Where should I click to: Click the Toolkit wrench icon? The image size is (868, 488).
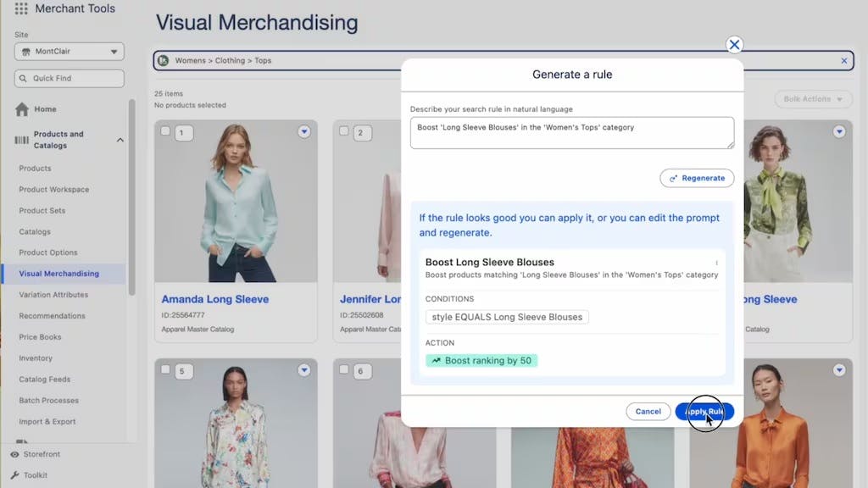click(x=14, y=475)
